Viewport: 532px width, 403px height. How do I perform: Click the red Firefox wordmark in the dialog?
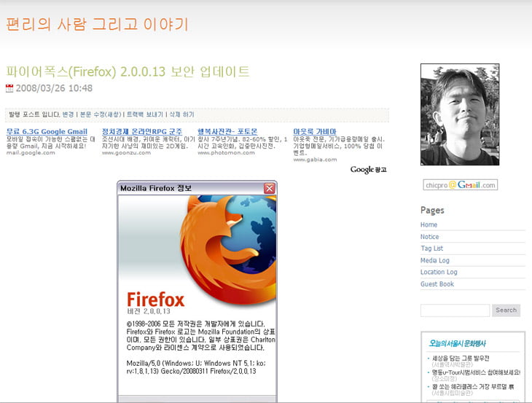pyautogui.click(x=156, y=300)
